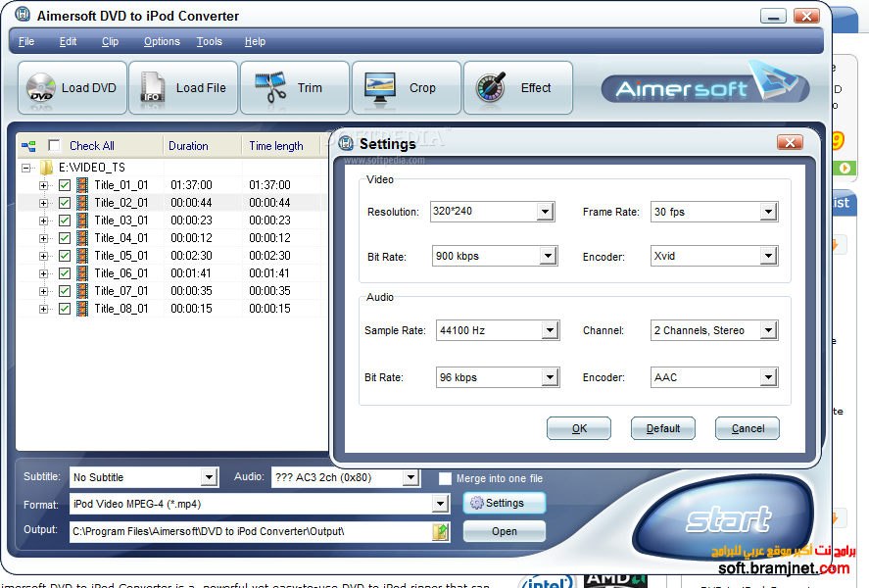This screenshot has height=588, width=869.
Task: Expand the Title_01_01 tree node
Action: (43, 185)
